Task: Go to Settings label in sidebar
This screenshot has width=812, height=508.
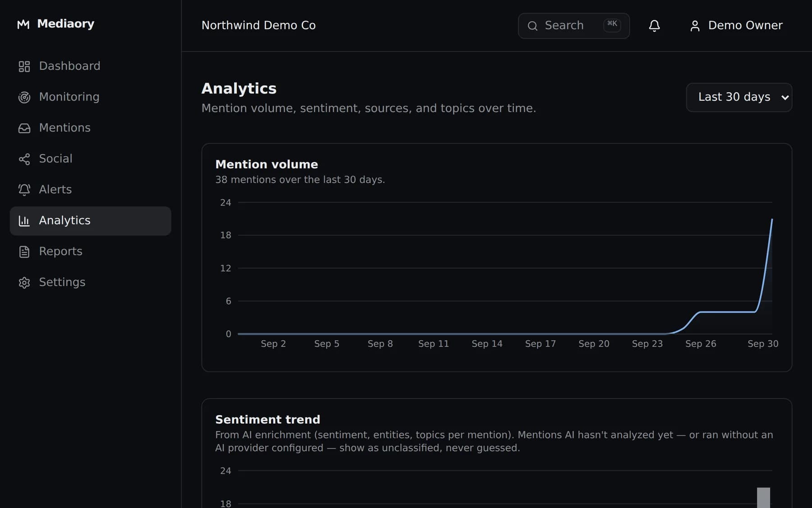Action: point(62,282)
